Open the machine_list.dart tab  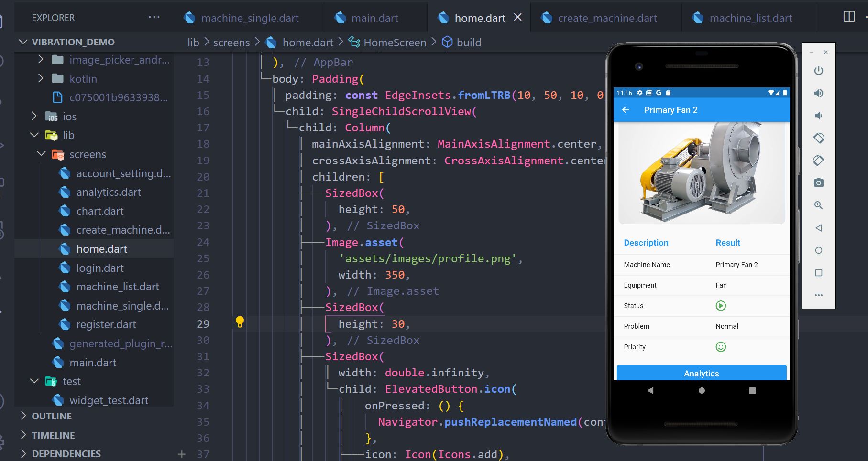click(x=752, y=18)
